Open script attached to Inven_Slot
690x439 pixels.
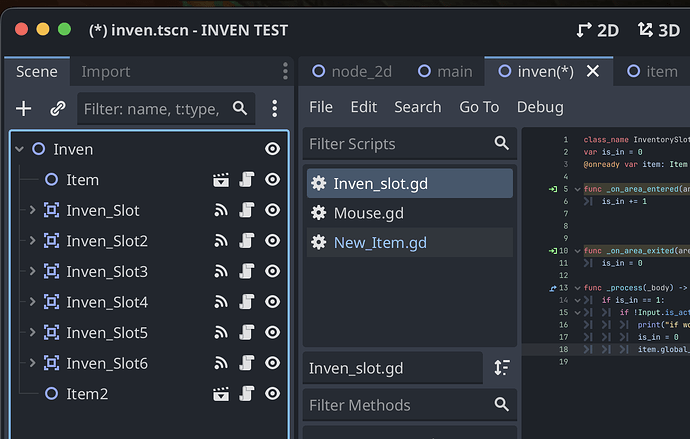[247, 210]
